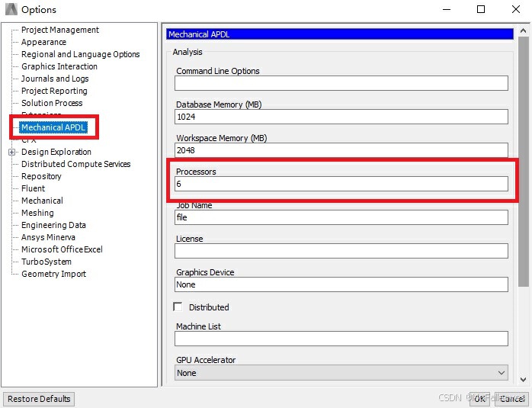Click the Processors input field
Screen dimensions: 532x408
pyautogui.click(x=341, y=184)
